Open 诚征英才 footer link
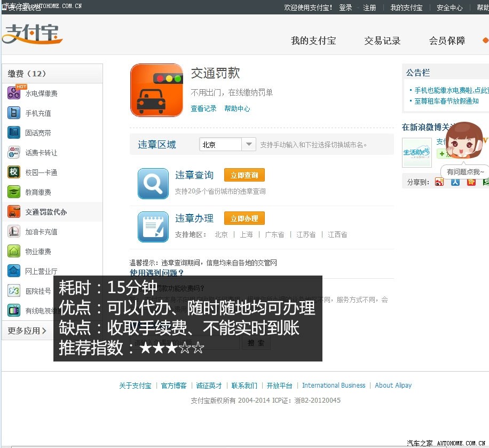Image resolution: width=489 pixels, height=448 pixels. click(209, 386)
